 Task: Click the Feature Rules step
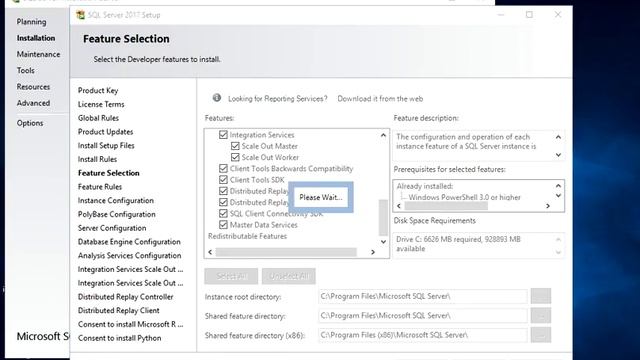[x=100, y=187]
